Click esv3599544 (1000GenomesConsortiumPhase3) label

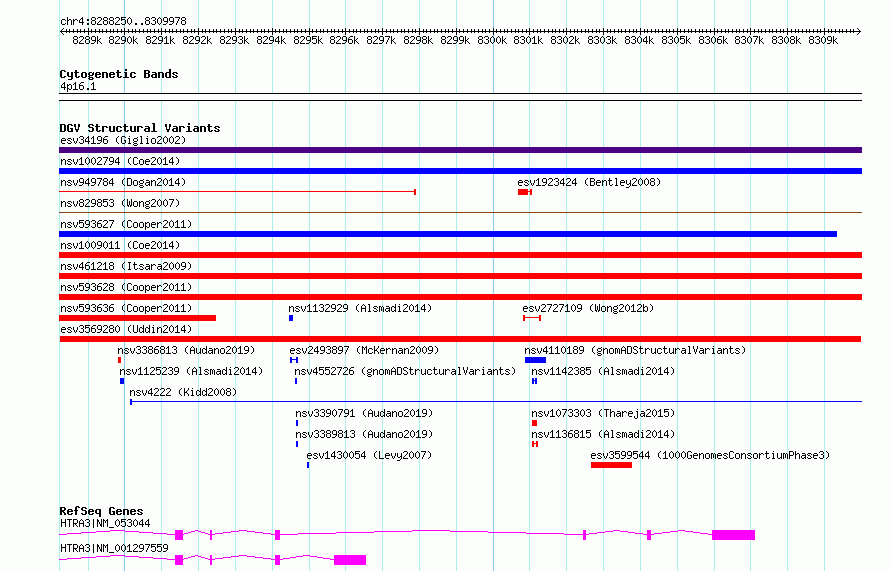coord(710,455)
